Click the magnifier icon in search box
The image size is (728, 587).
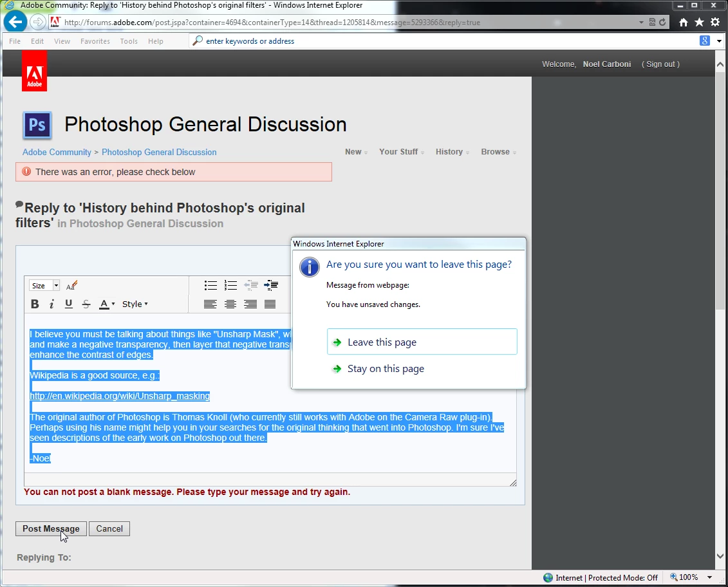click(x=198, y=41)
